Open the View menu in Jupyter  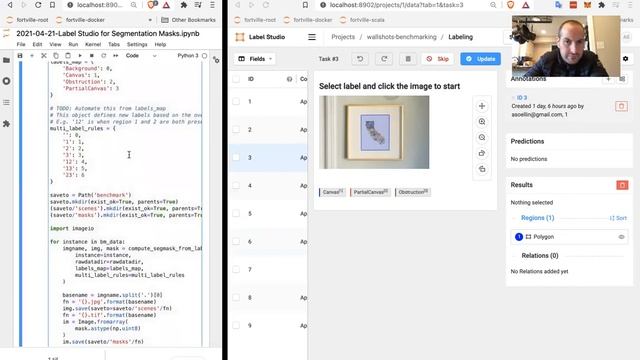click(x=55, y=44)
